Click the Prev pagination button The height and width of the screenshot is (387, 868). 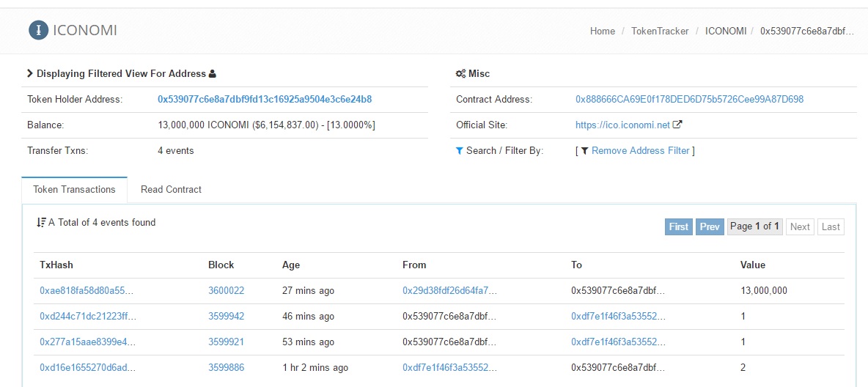tap(710, 226)
